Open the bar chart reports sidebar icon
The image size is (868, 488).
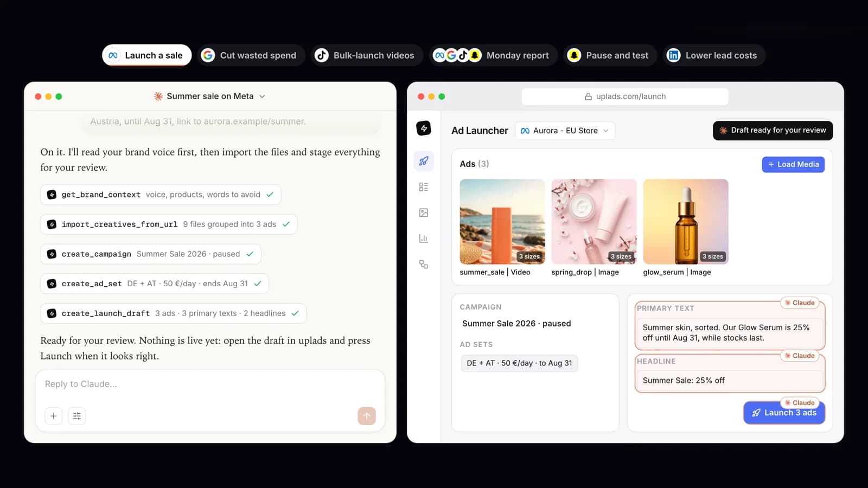pos(424,239)
